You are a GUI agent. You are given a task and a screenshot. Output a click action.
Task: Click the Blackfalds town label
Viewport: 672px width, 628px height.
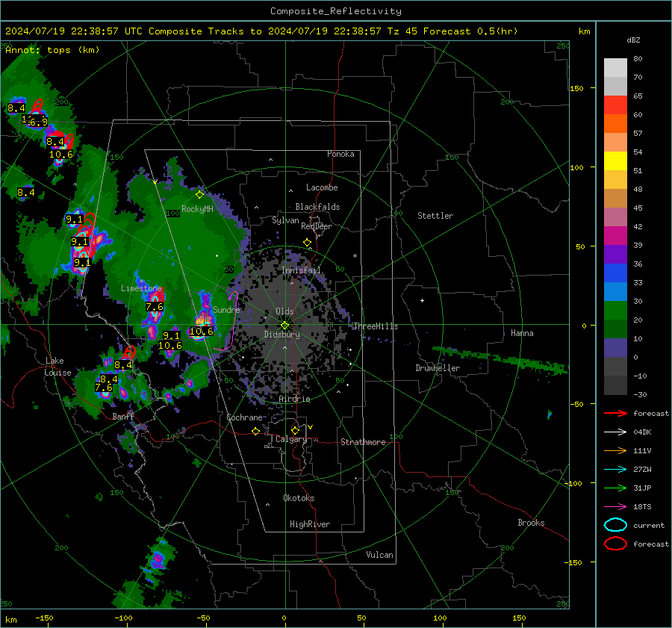317,207
